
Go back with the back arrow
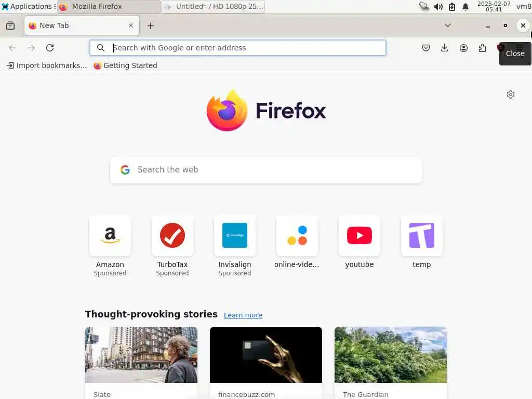click(x=12, y=48)
